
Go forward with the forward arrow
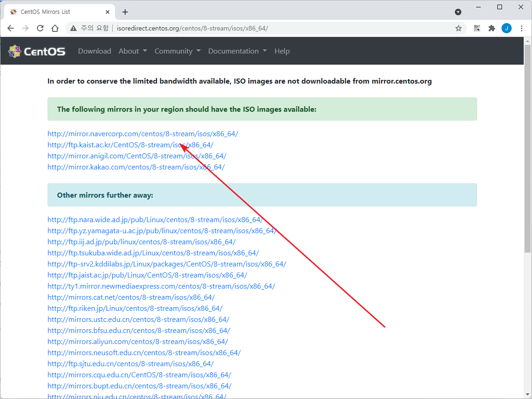(25, 29)
